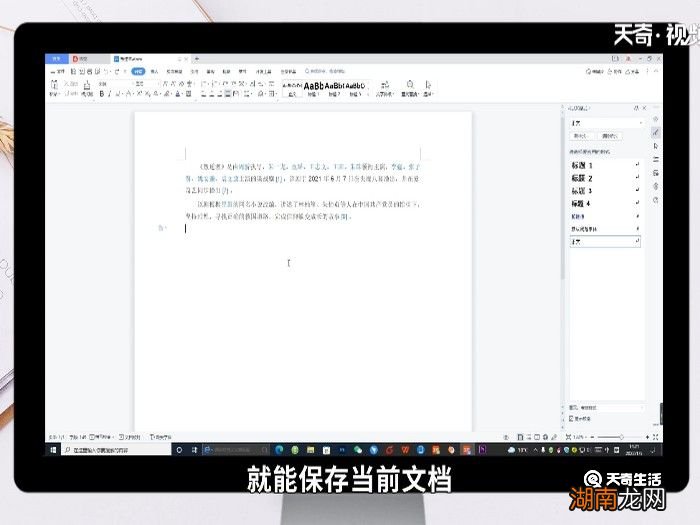
Task: Click the undo arrow in quick access bar
Action: 106,71
